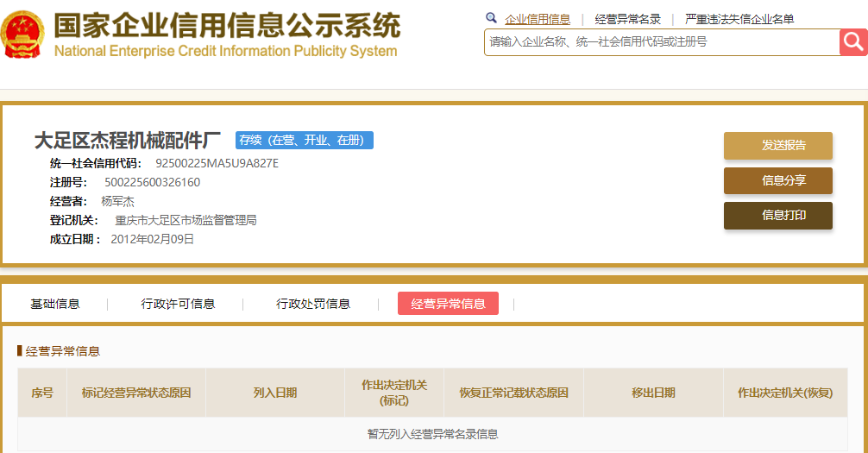Viewport: 868px width, 453px height.
Task: Click the operator name 杨军杰
Action: [117, 202]
